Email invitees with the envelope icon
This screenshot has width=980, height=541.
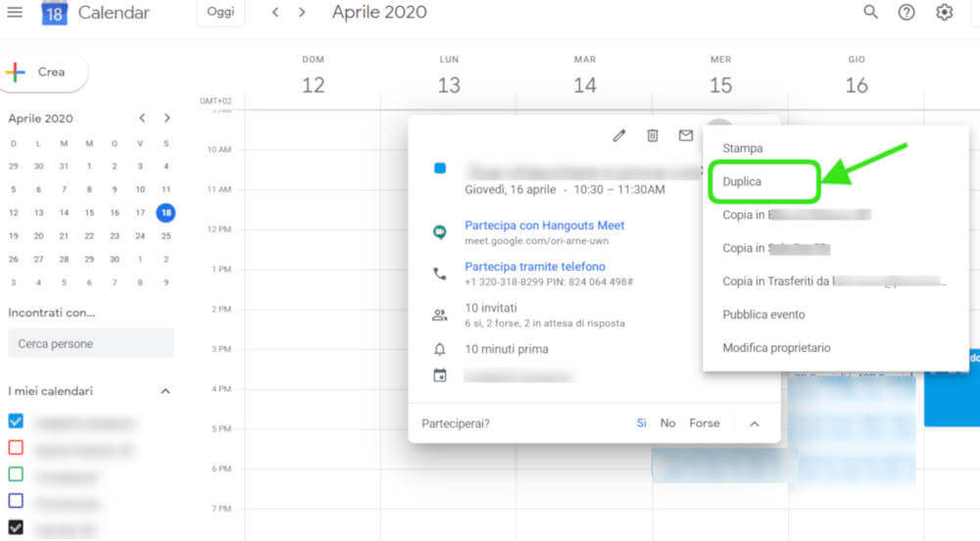click(x=686, y=135)
